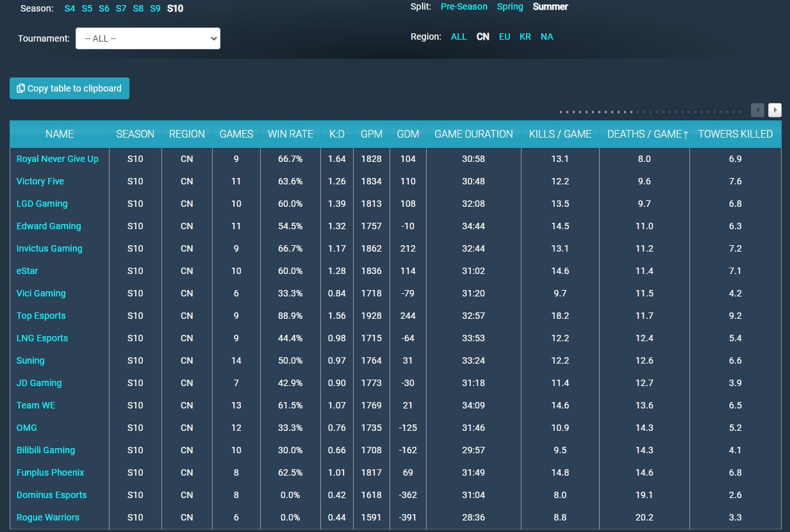Select season S5

87,8
